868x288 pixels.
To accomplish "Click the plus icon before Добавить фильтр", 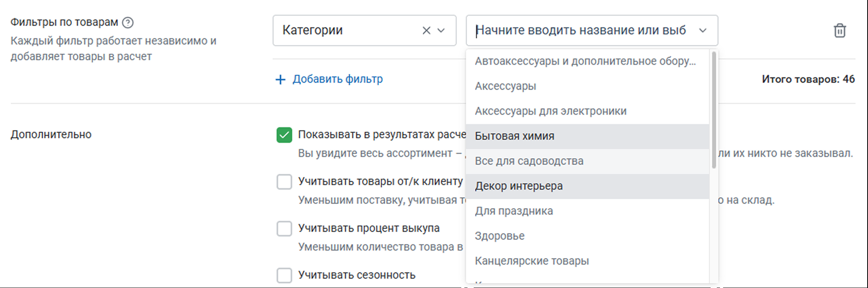I will 280,80.
